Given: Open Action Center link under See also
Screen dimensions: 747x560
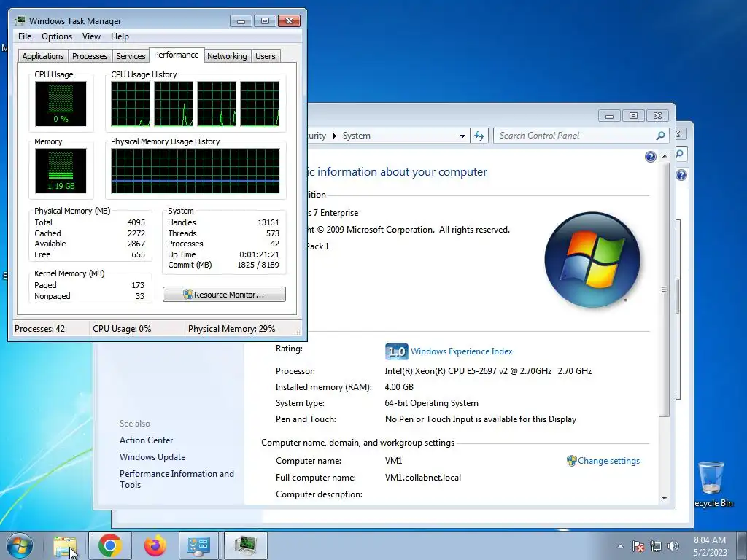Looking at the screenshot, I should point(146,440).
